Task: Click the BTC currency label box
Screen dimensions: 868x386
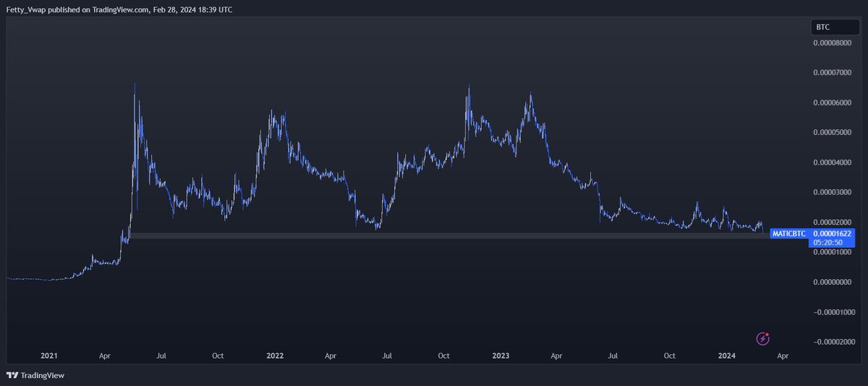Action: 835,27
